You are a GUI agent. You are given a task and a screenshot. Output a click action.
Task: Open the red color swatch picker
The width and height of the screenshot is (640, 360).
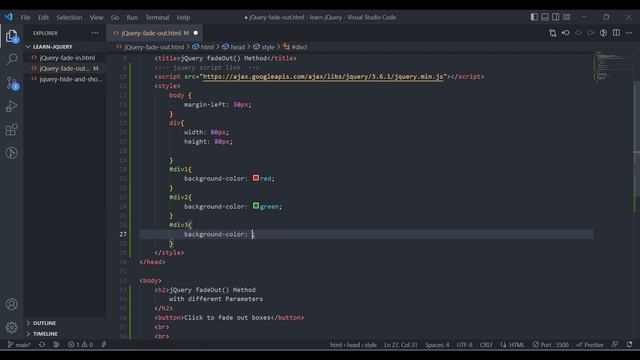(256, 178)
